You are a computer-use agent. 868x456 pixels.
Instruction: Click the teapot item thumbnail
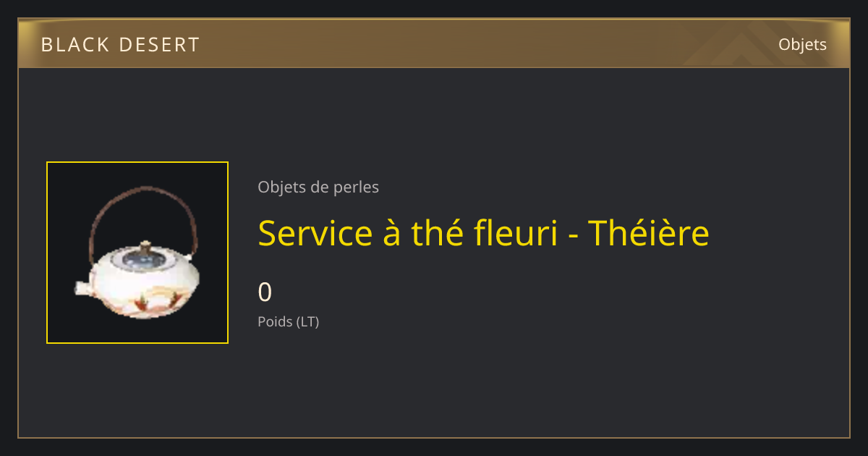(x=137, y=253)
